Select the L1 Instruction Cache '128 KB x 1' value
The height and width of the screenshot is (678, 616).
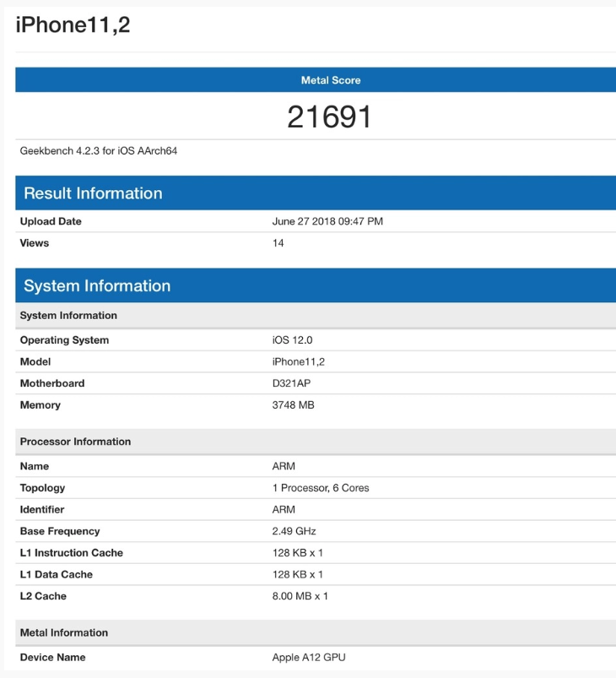click(297, 552)
